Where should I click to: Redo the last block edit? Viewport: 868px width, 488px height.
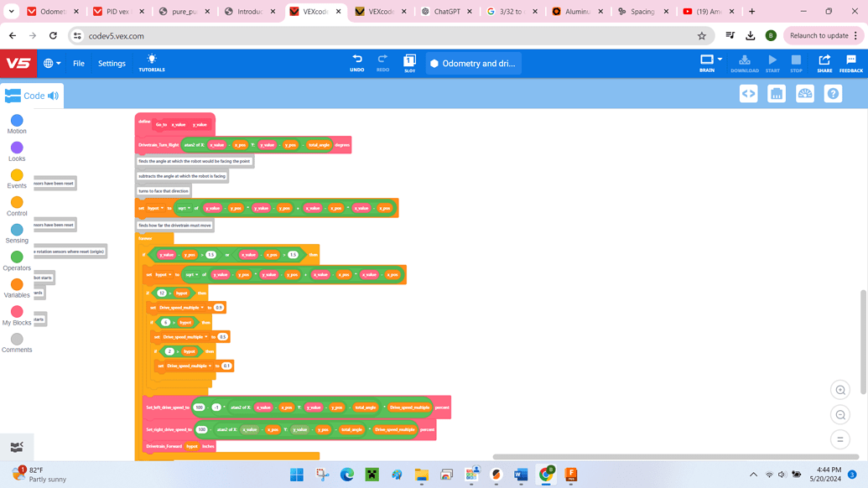click(382, 61)
